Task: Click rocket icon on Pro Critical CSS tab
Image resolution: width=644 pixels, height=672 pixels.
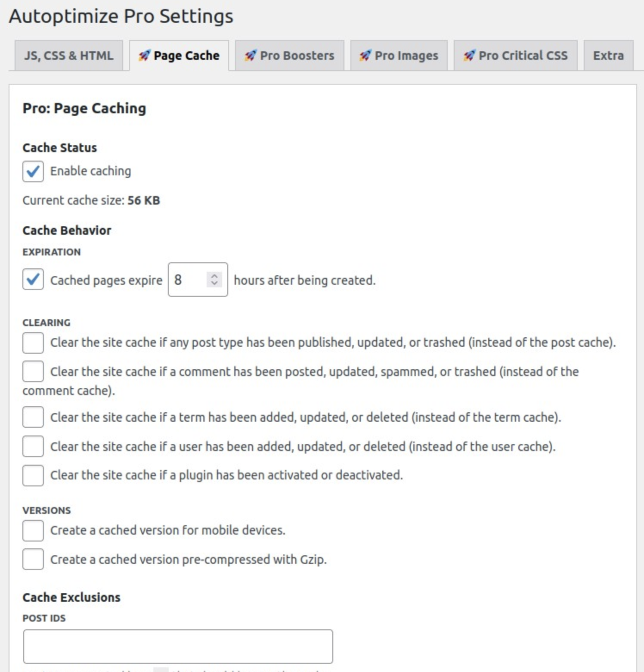Action: pos(469,56)
